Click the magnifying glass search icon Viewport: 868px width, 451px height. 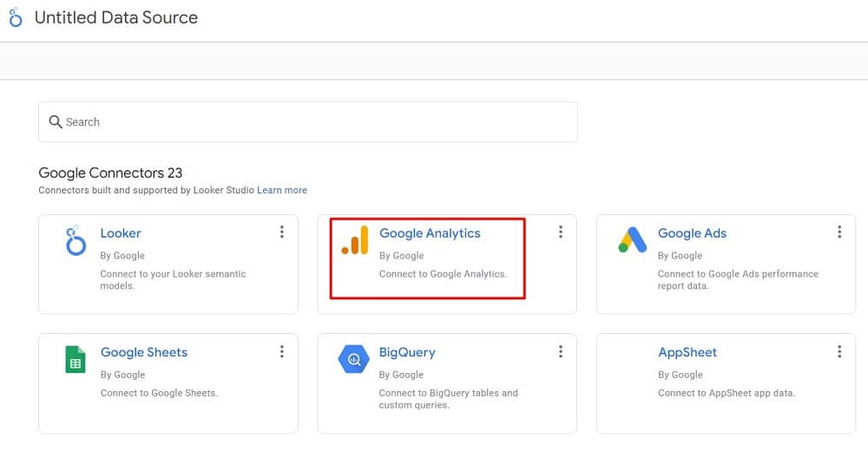(56, 121)
